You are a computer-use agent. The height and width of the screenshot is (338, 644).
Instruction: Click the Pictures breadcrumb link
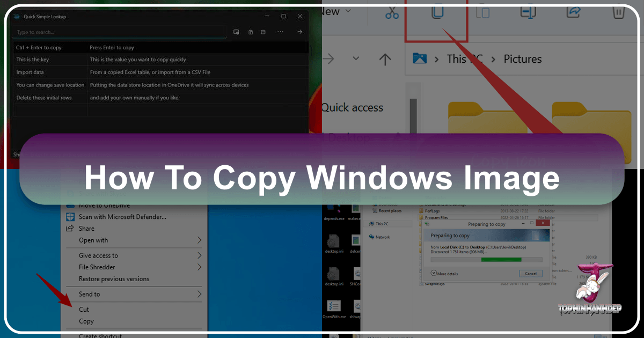pos(522,59)
